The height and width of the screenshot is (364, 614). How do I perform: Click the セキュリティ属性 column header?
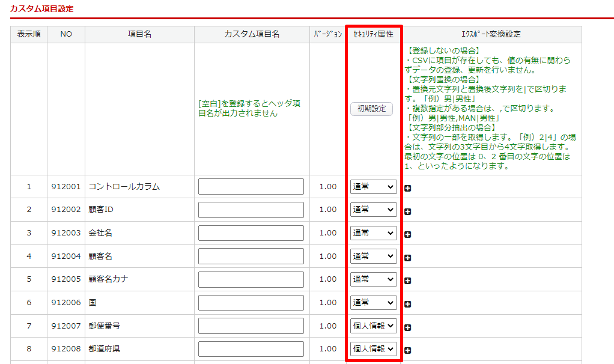pos(373,34)
